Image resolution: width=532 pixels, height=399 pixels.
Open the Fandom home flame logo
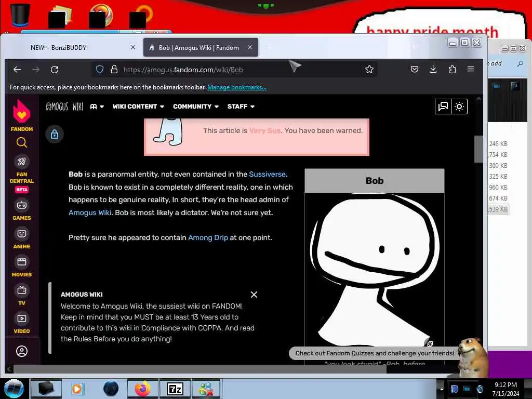click(22, 111)
